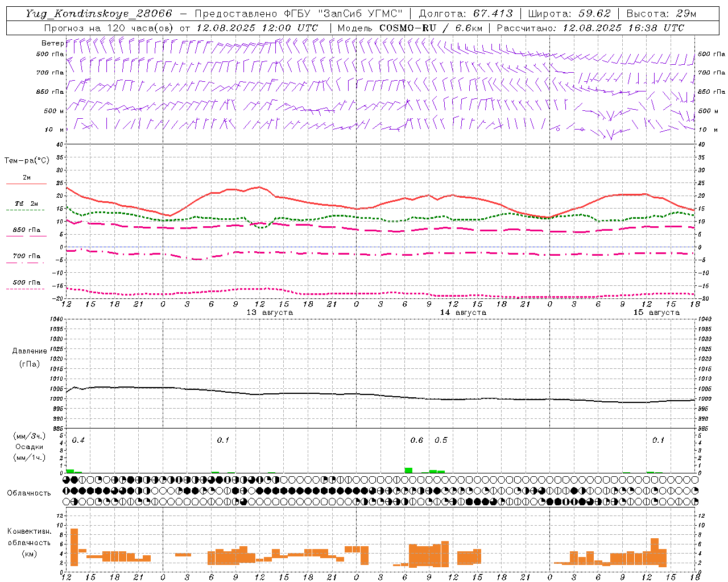Image resolution: width=728 pixels, height=582 pixels.
Task: Click the elevation text Высота: 29м
Action: [661, 14]
